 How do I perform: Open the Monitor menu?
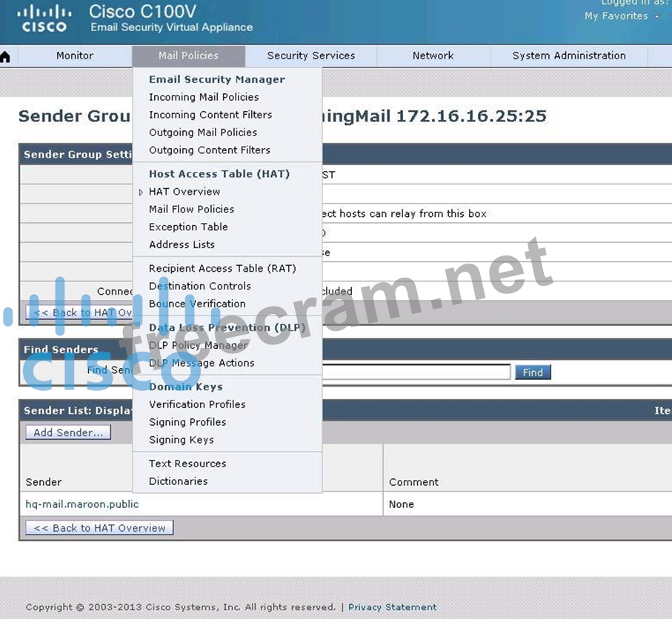(x=75, y=56)
